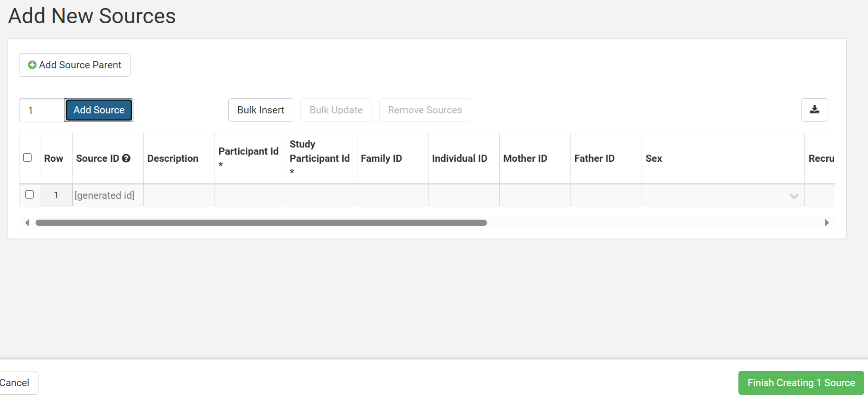Click the Description cell in row 1
The height and width of the screenshot is (398, 868).
179,195
